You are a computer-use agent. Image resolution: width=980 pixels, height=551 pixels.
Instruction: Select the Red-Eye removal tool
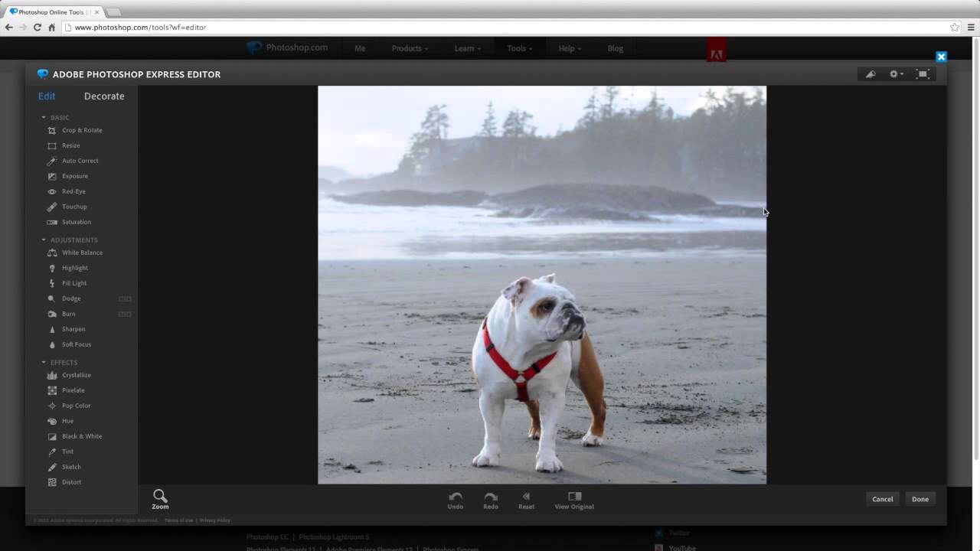[66, 191]
